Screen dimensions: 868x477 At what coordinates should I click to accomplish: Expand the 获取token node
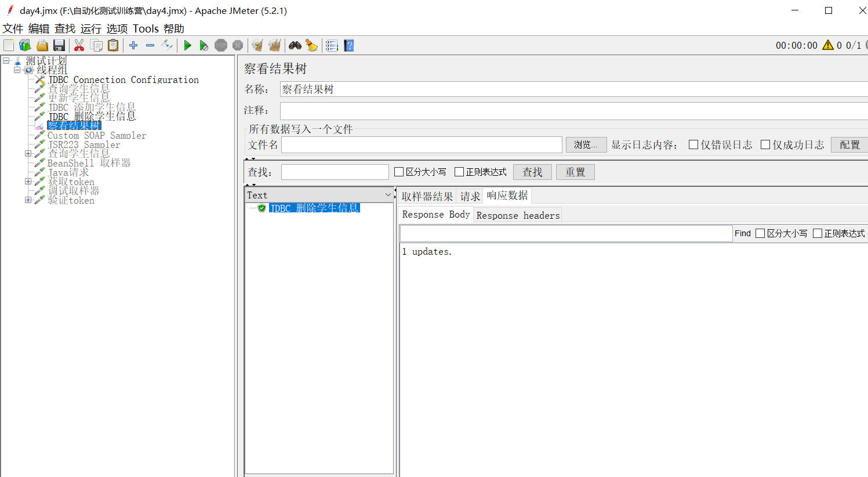[28, 182]
